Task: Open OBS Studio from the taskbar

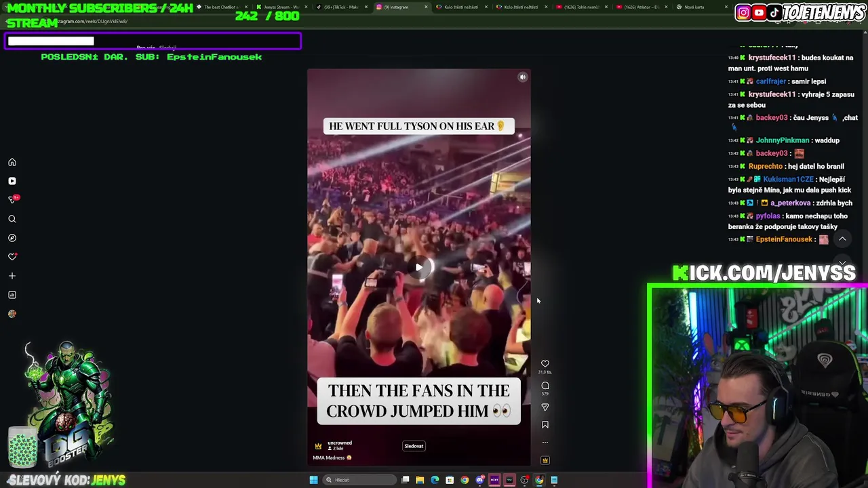Action: pos(524,480)
